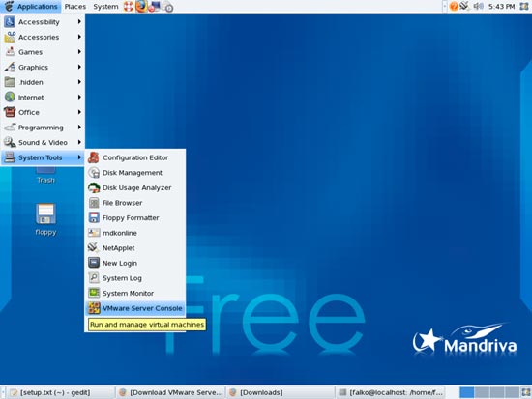Switch to the second workspace
532x399 pixels.
pos(482,392)
